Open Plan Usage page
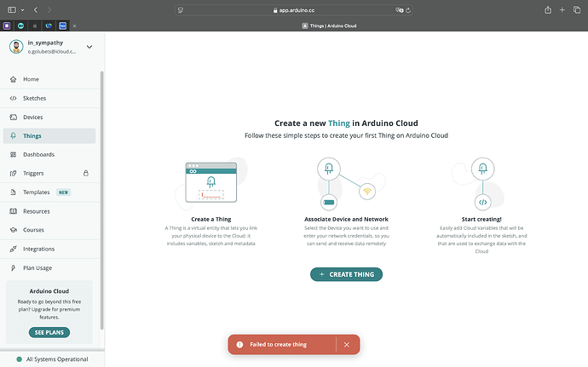Screen dimensions: 588x367 click(49, 267)
